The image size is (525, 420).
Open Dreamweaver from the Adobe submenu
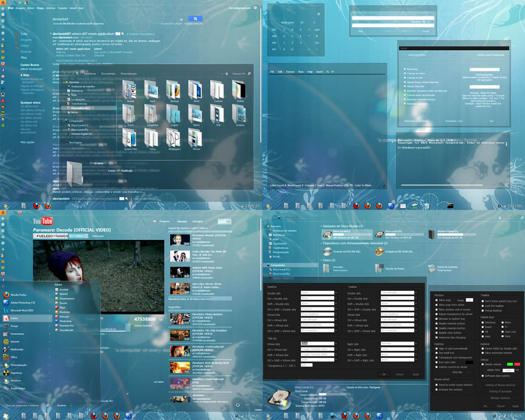[x=67, y=298]
